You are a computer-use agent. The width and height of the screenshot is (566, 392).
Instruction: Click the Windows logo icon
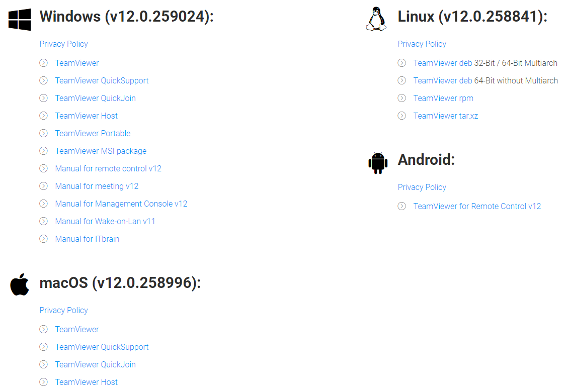(20, 20)
